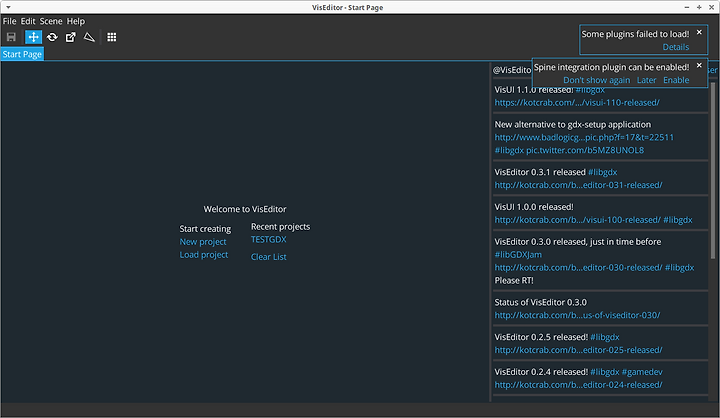Click the #libGDXJam hashtag
The width and height of the screenshot is (720, 418).
pos(518,254)
